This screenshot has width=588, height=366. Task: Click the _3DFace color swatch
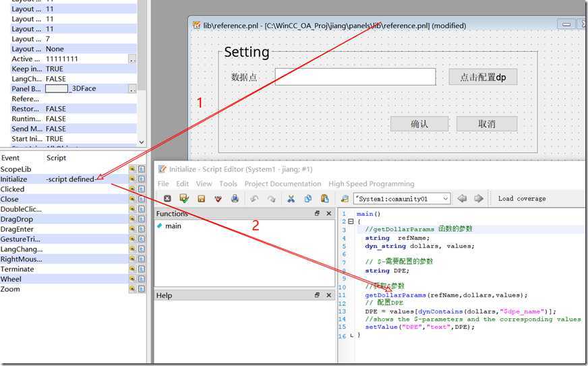click(x=56, y=88)
